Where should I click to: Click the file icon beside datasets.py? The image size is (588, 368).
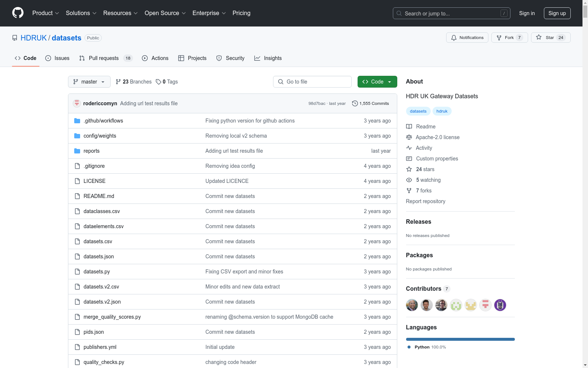click(77, 272)
